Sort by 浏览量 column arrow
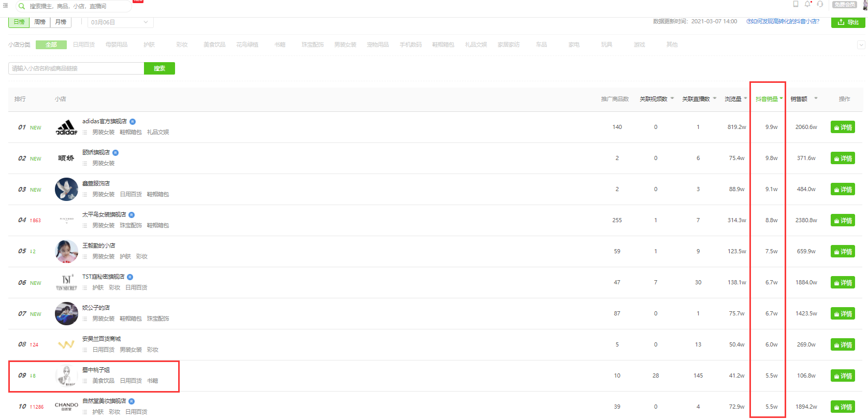The height and width of the screenshot is (419, 868). [746, 98]
